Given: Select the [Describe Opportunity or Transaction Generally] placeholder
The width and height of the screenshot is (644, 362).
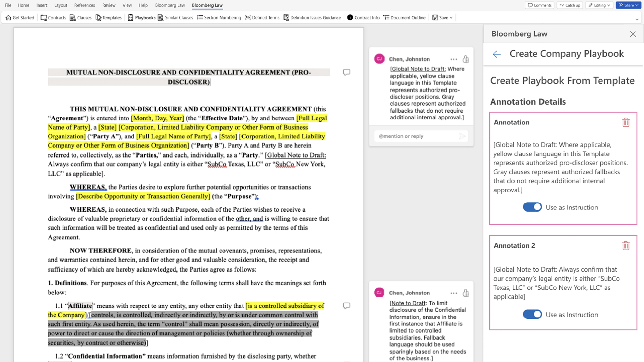Looking at the screenshot, I should (143, 196).
